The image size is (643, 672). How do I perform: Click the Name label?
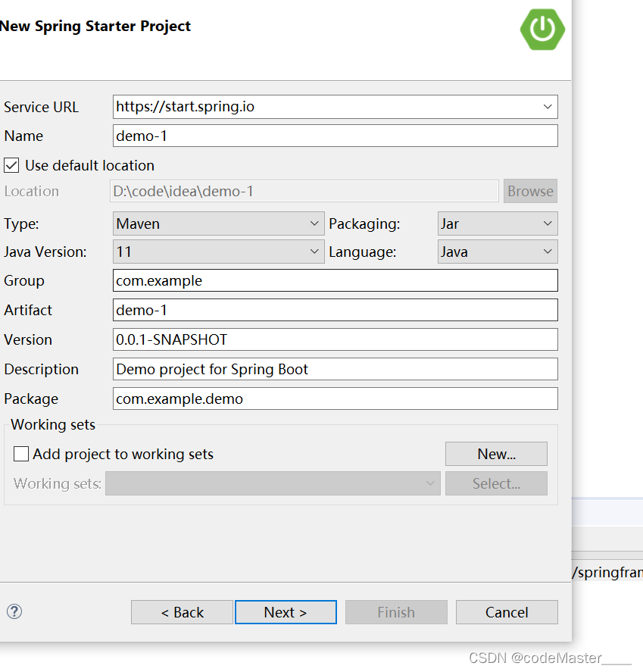[x=23, y=136]
